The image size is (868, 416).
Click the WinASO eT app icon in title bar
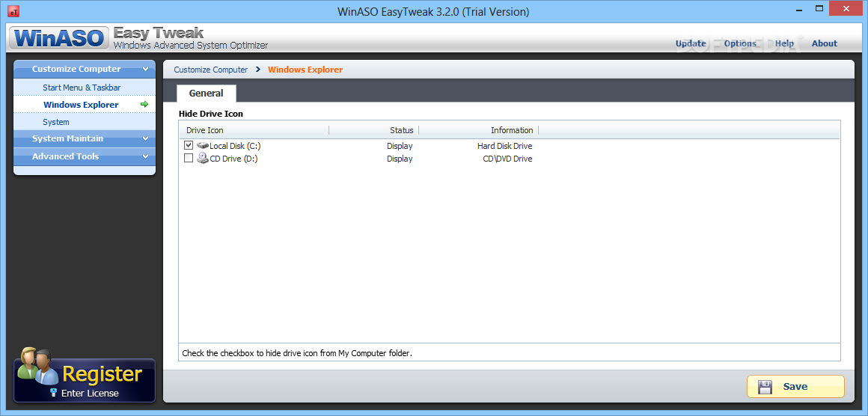14,11
